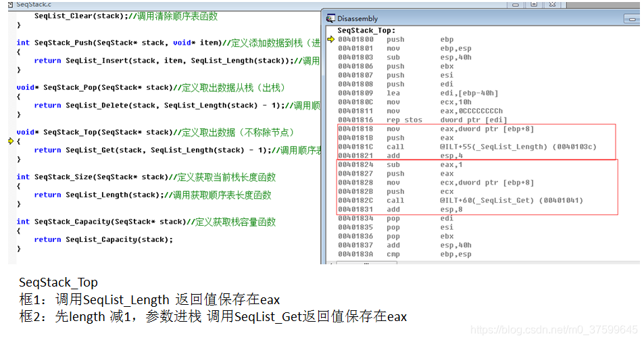Click the 'int SeqStack_Capacity' function declaration
644x342 pixels.
(x=146, y=222)
